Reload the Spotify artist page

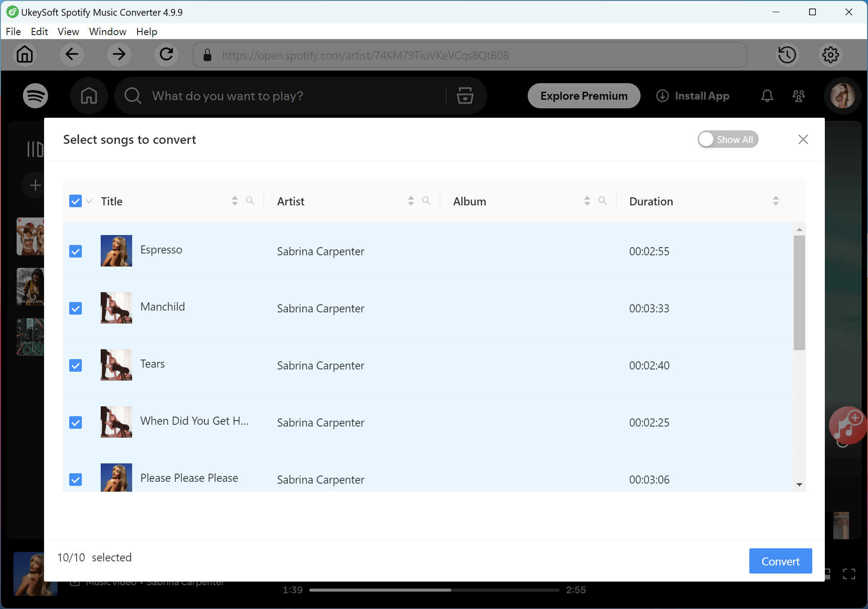click(x=166, y=55)
